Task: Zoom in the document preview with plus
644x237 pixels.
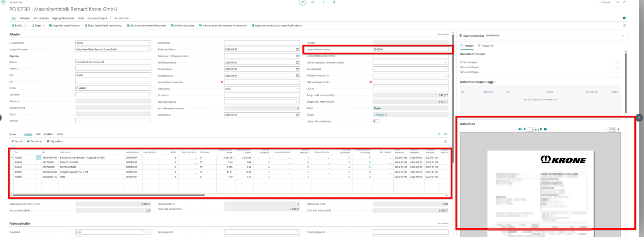Action: tap(618, 129)
